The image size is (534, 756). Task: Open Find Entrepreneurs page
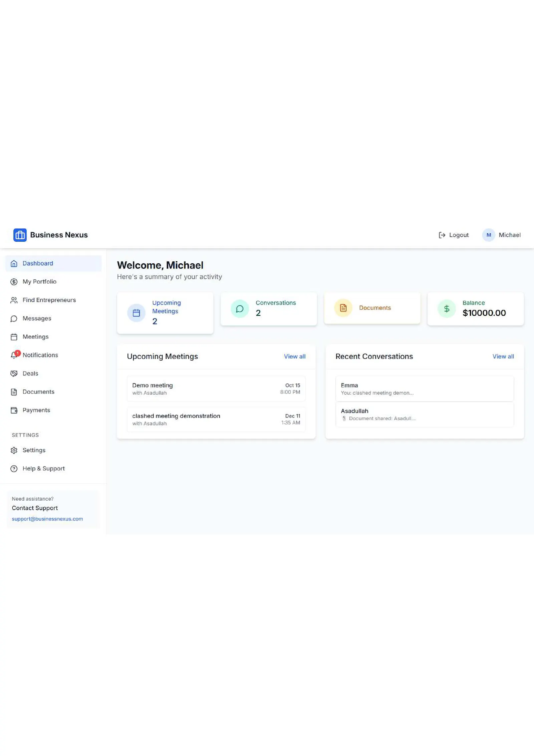pyautogui.click(x=53, y=300)
